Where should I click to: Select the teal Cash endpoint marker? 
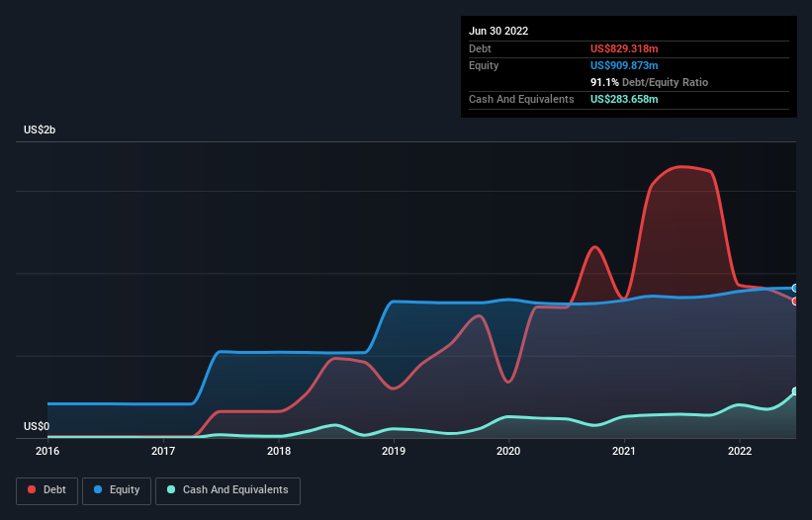click(795, 391)
